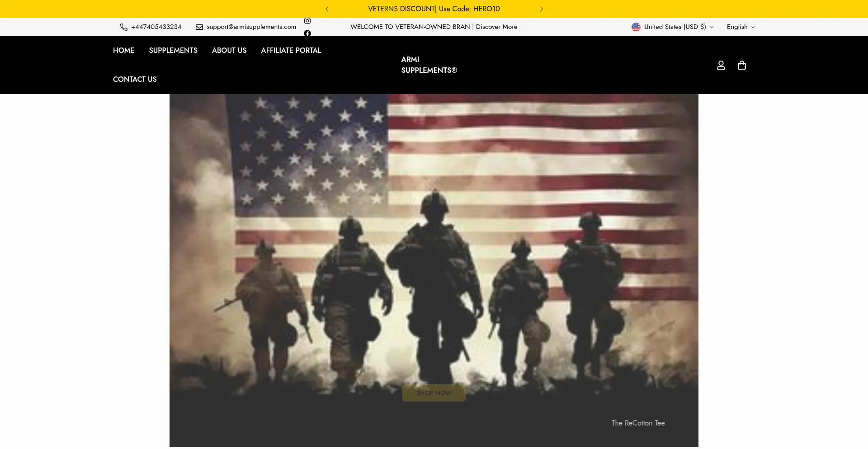868x449 pixels.
Task: Select CONTACT US in navigation
Action: [135, 80]
